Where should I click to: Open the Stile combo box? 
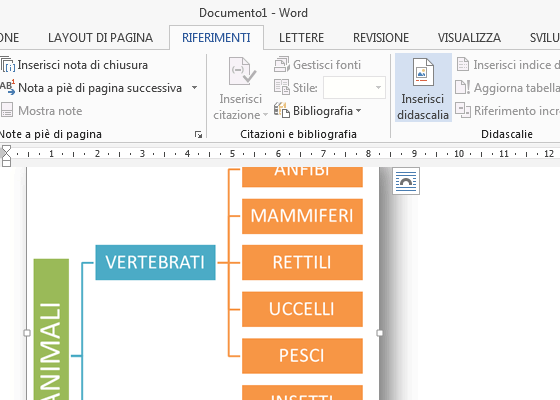click(354, 88)
